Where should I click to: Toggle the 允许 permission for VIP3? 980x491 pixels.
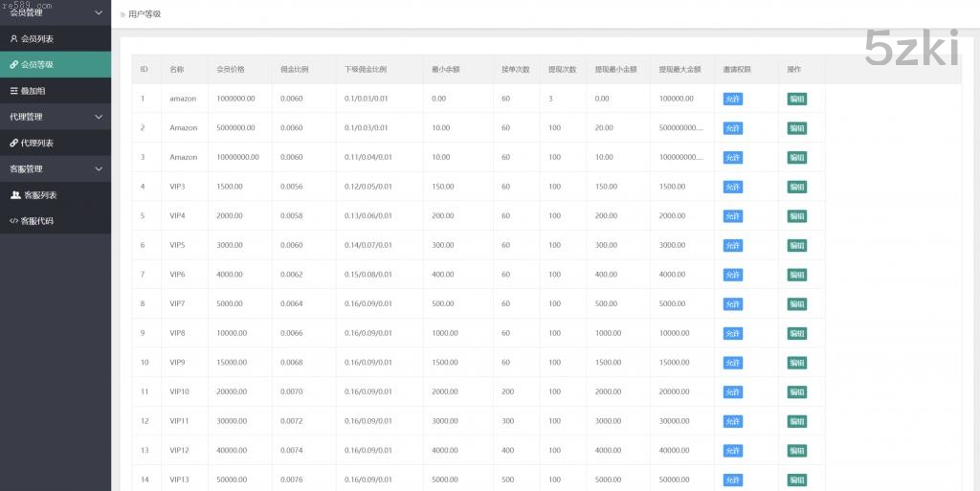tap(732, 187)
